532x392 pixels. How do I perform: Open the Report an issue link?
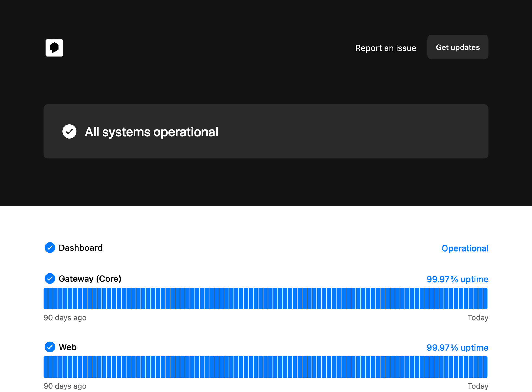[x=385, y=48]
